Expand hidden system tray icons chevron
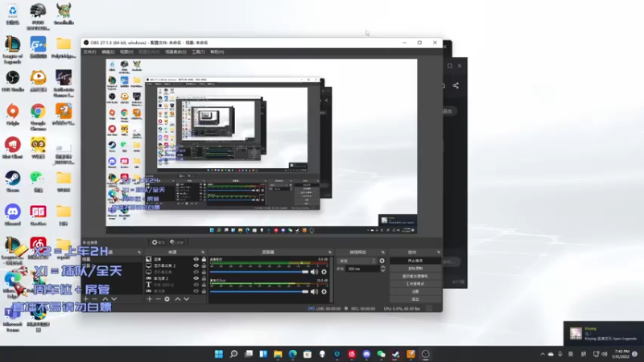Image resolution: width=644 pixels, height=362 pixels. [x=543, y=354]
